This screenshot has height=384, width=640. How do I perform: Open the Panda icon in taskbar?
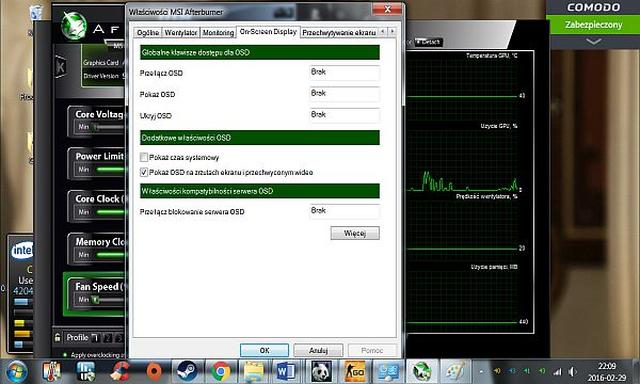click(x=321, y=371)
